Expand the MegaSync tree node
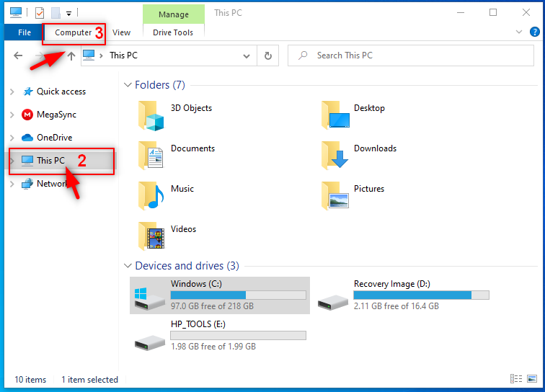 [12, 115]
